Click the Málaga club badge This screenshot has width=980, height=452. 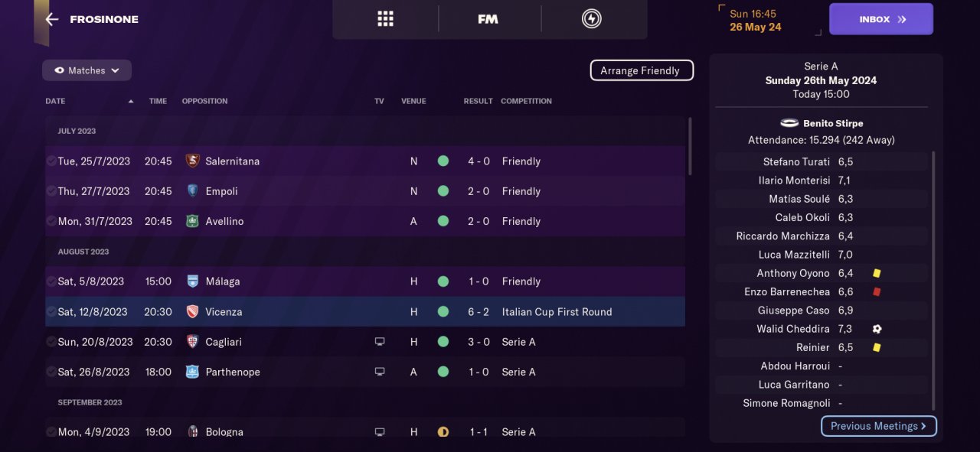click(192, 281)
